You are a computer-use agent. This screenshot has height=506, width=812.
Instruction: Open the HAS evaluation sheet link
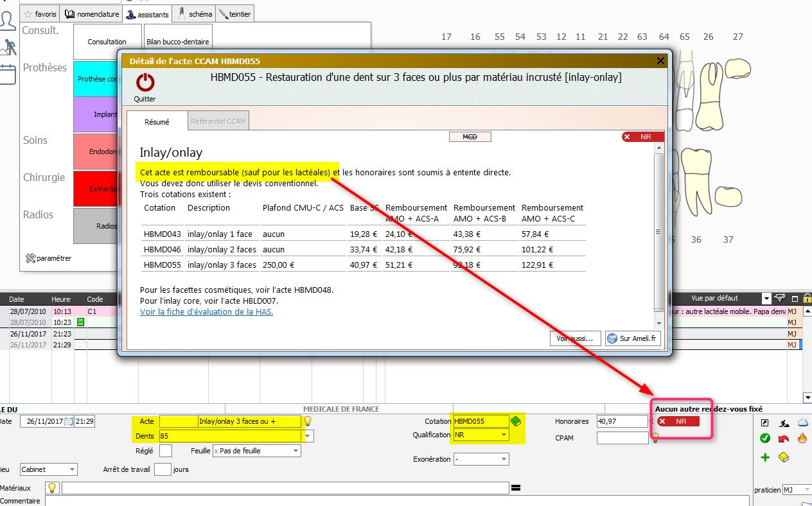(206, 312)
